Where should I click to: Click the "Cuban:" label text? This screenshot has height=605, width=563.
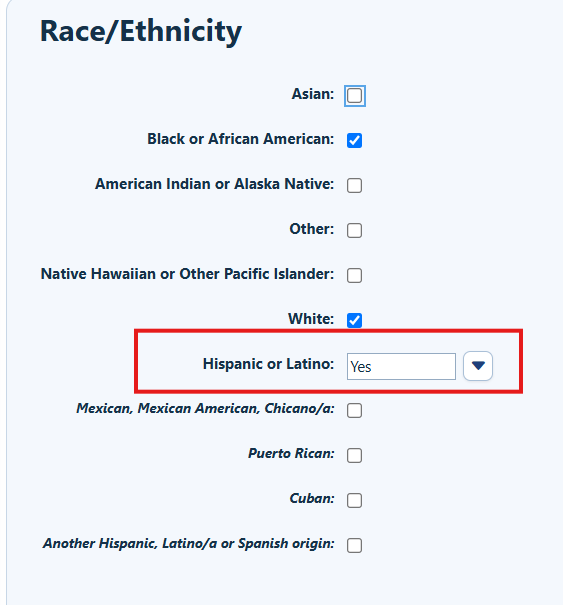pyautogui.click(x=312, y=499)
